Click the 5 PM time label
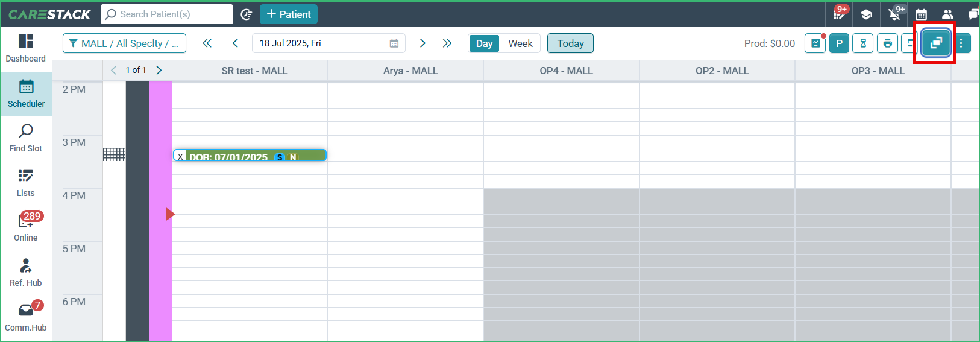 click(74, 249)
